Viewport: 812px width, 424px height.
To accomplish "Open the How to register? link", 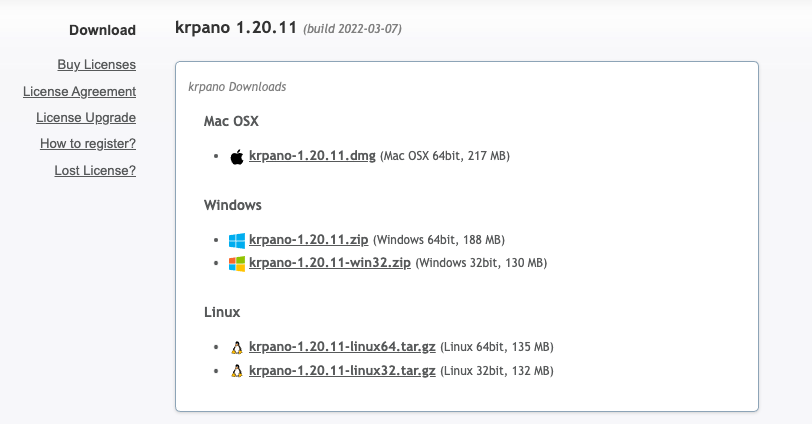I will [x=88, y=144].
